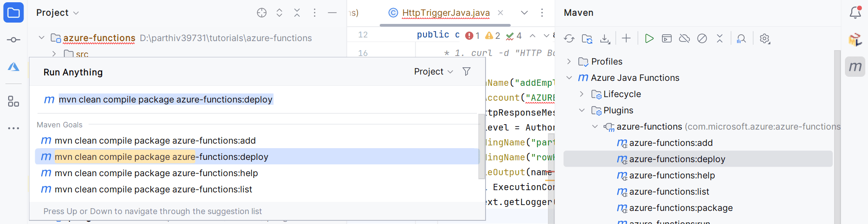Open the Azure Explorer sidebar icon

[14, 67]
